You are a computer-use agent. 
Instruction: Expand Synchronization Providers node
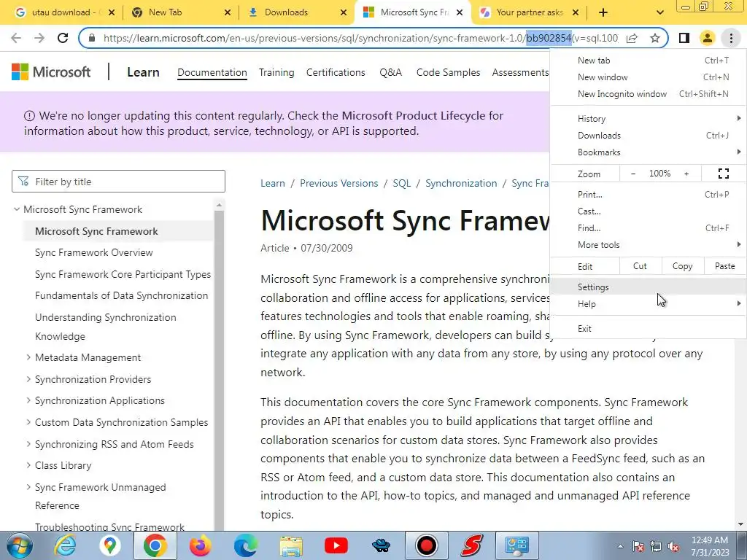coord(28,379)
